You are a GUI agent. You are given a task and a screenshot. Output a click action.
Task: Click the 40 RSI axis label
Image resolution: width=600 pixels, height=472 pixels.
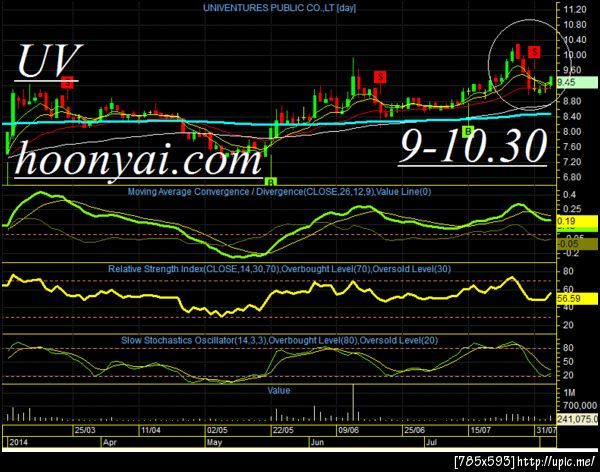568,307
